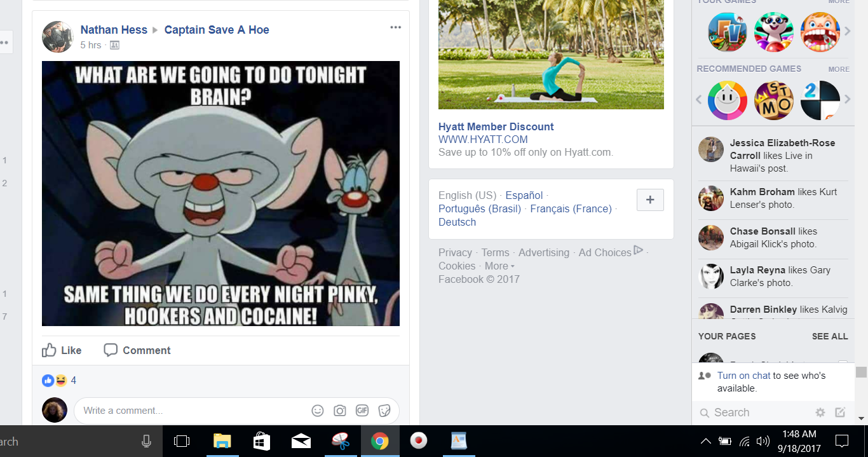
Task: Open Nathan Hess profile link
Action: tap(114, 30)
